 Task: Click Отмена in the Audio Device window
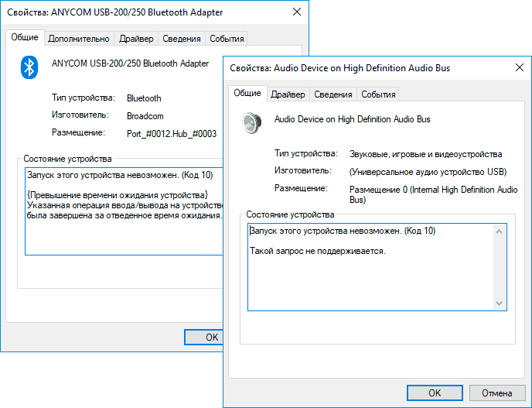496,393
